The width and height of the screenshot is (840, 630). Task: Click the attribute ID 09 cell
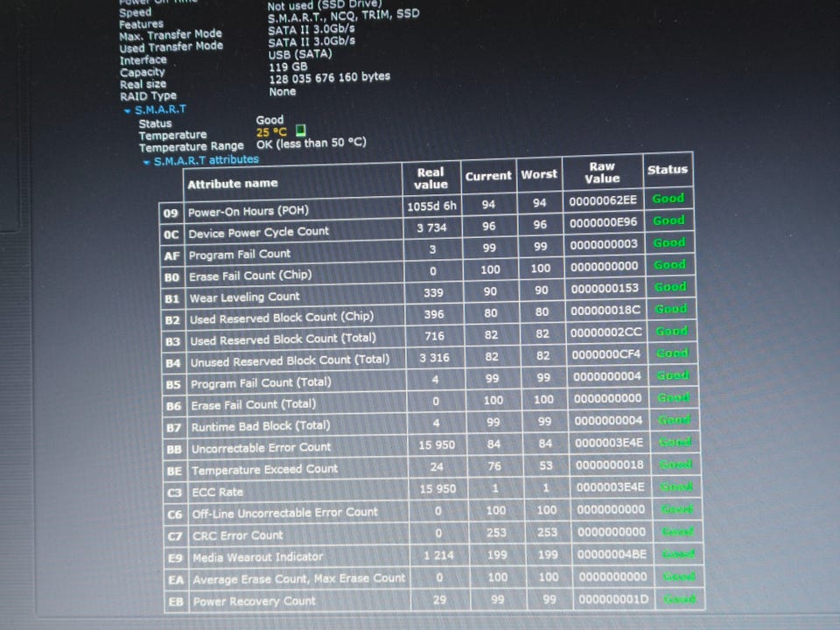[x=171, y=213]
